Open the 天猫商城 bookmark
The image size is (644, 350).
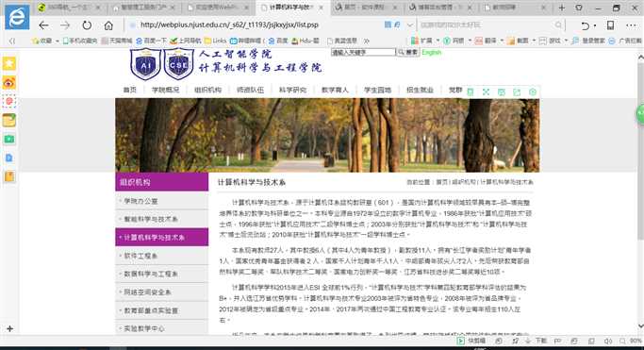117,41
